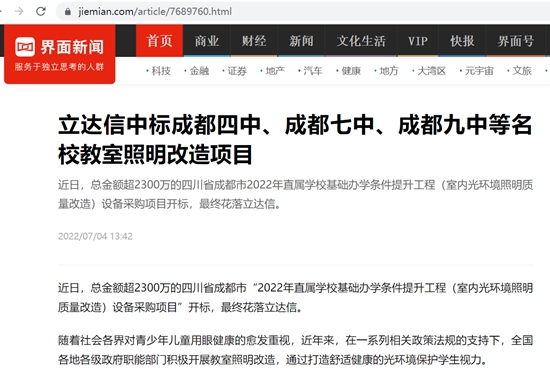Select the jiemian.com address bar URL
Image resolution: width=550 pixels, height=376 pixels.
click(x=155, y=12)
